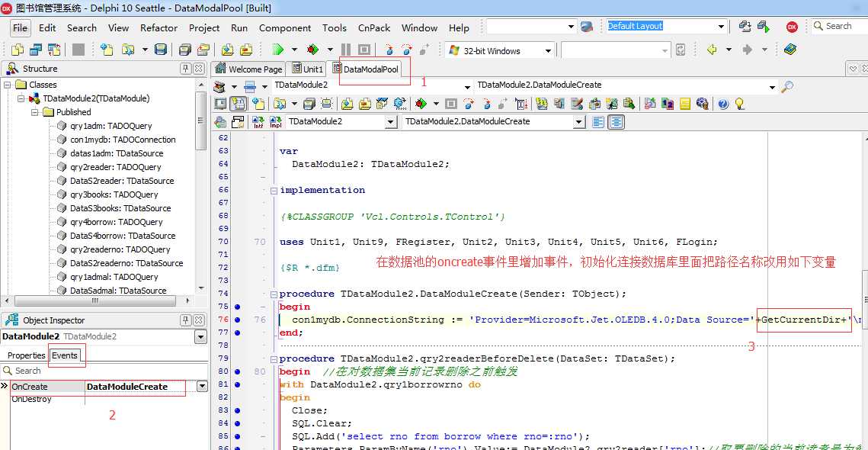Viewport: 868px width, 450px height.
Task: Open the TDataModule2 class dropdown in lower bar
Action: [391, 122]
